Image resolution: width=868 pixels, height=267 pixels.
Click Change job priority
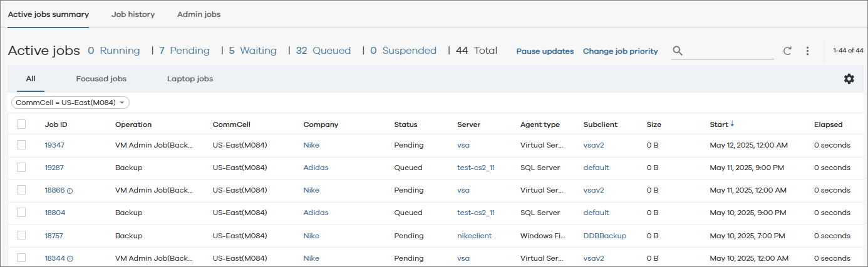620,51
